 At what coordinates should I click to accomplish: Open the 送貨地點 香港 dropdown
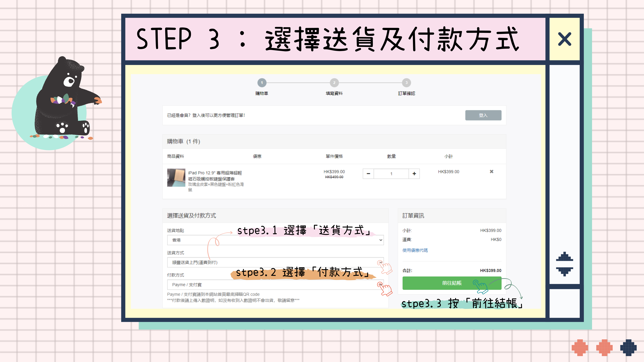pos(275,240)
